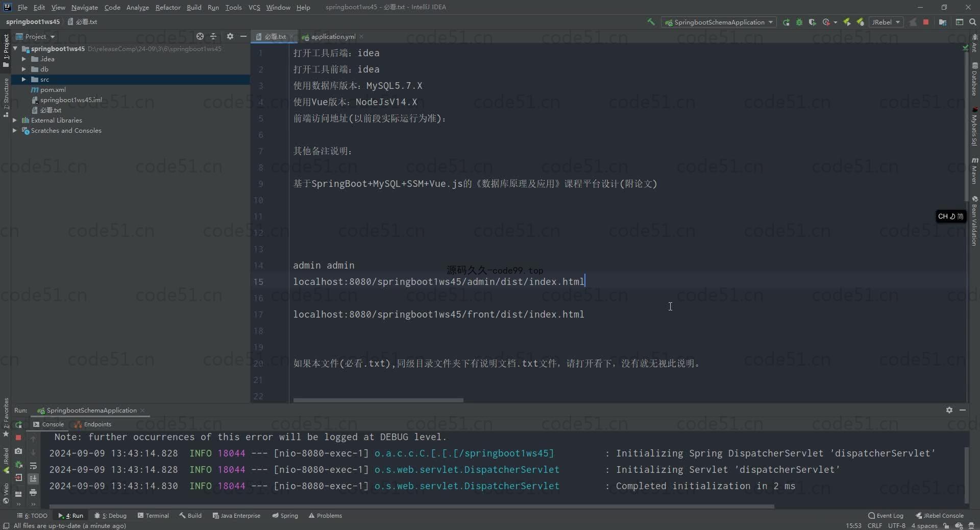Expand the db folder

(x=23, y=69)
